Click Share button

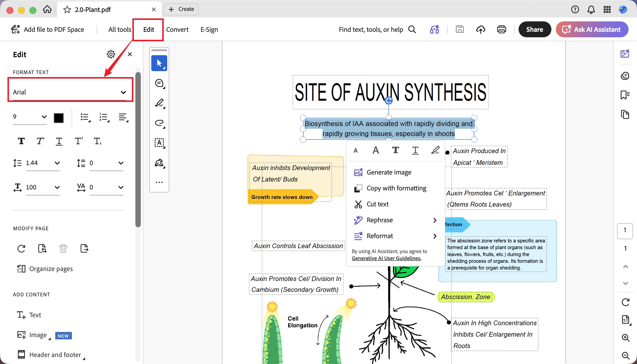pyautogui.click(x=535, y=30)
